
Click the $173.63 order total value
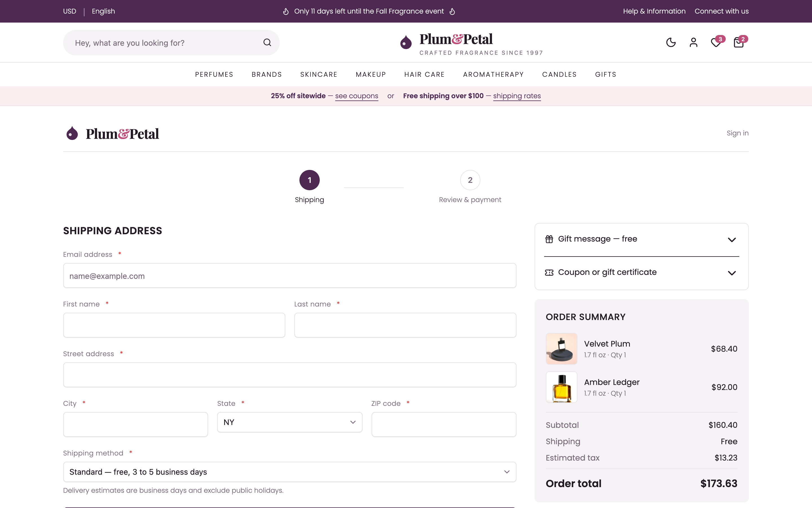tap(719, 483)
